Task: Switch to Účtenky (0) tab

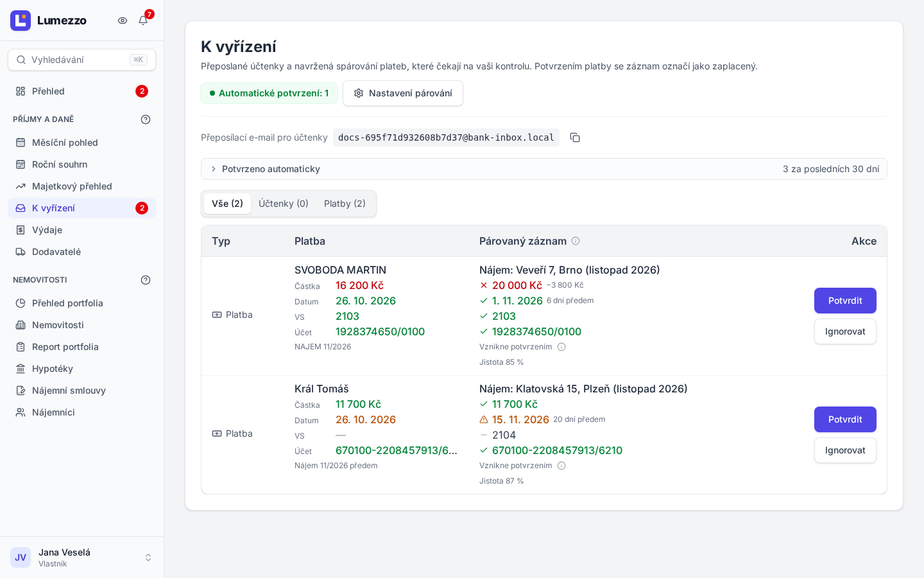Action: point(284,204)
